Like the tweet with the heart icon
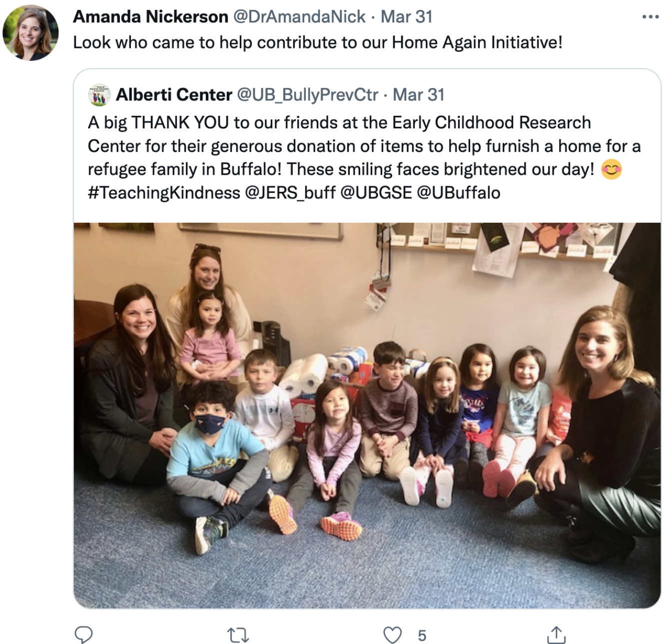This screenshot has height=644, width=666. [x=392, y=635]
